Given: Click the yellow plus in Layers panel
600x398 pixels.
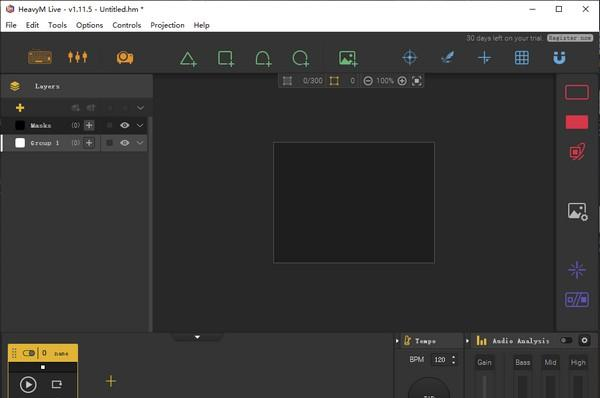Looking at the screenshot, I should click(x=20, y=108).
